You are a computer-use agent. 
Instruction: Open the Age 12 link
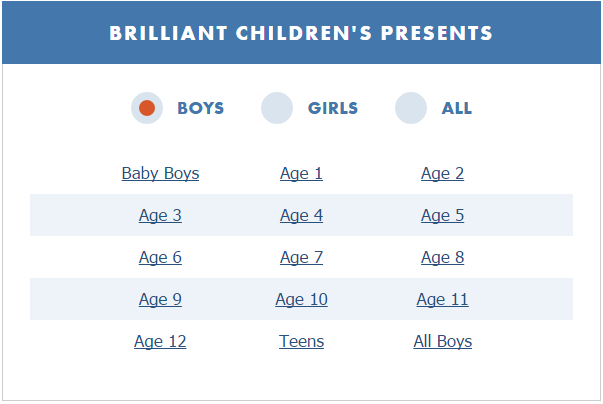(160, 341)
